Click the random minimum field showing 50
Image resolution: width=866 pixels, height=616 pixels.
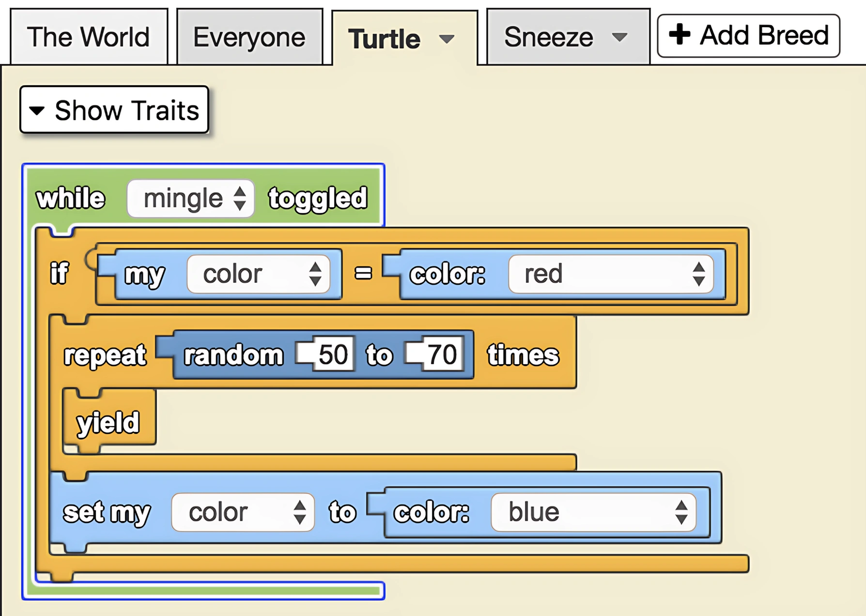[x=333, y=354]
